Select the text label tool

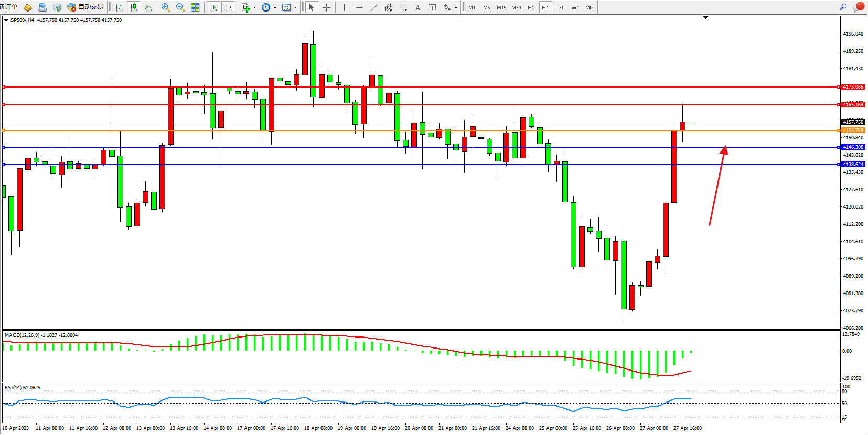[x=417, y=7]
